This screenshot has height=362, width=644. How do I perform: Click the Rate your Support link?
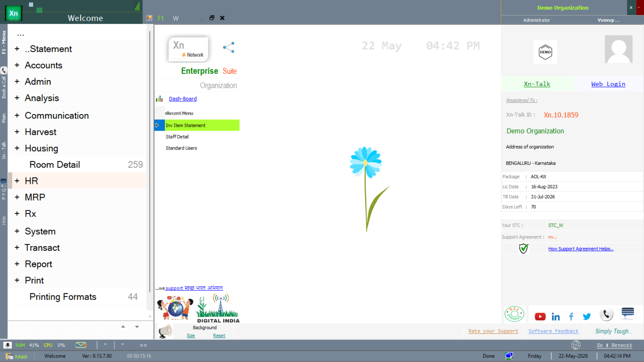tap(493, 331)
